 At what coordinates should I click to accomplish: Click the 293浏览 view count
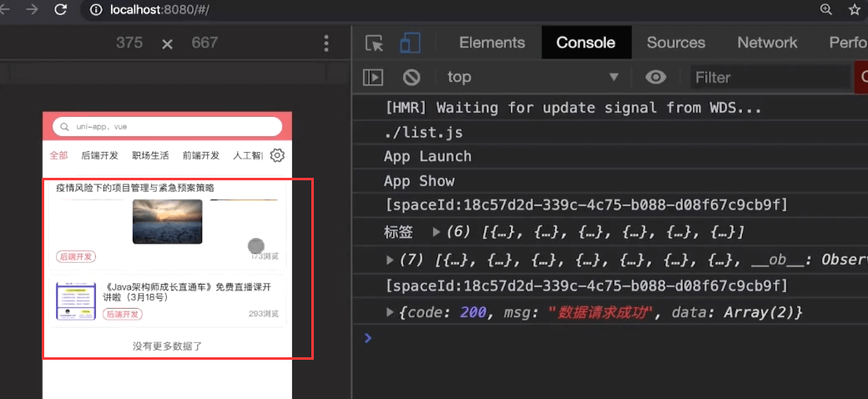click(264, 314)
